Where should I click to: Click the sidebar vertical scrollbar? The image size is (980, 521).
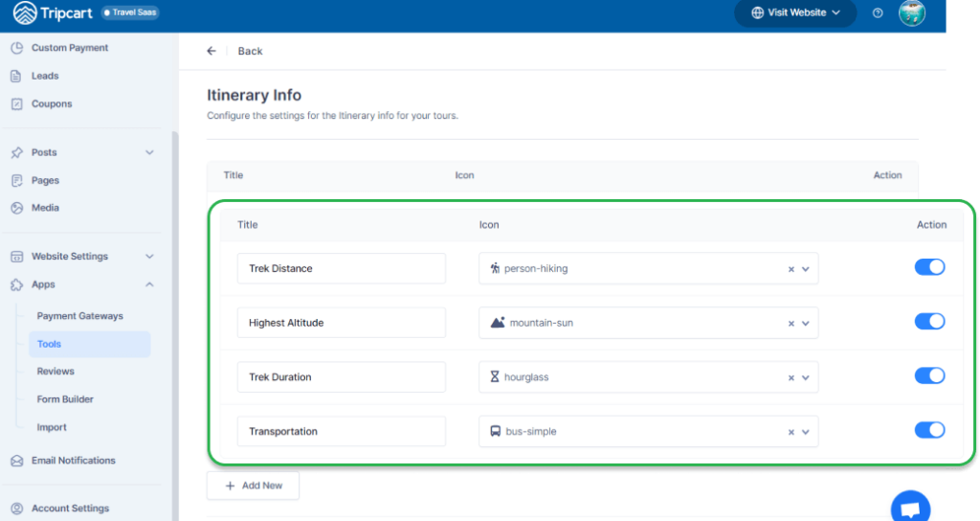tap(175, 326)
